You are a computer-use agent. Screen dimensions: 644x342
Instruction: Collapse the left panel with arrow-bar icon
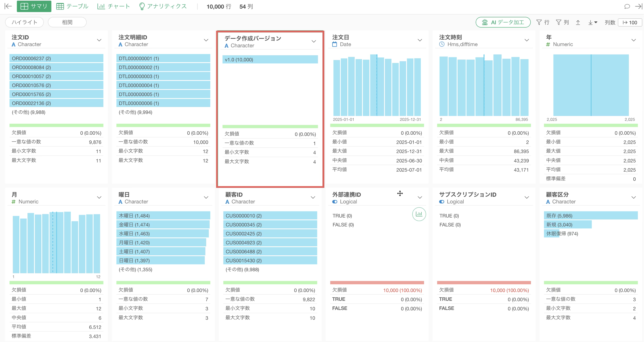tap(8, 6)
